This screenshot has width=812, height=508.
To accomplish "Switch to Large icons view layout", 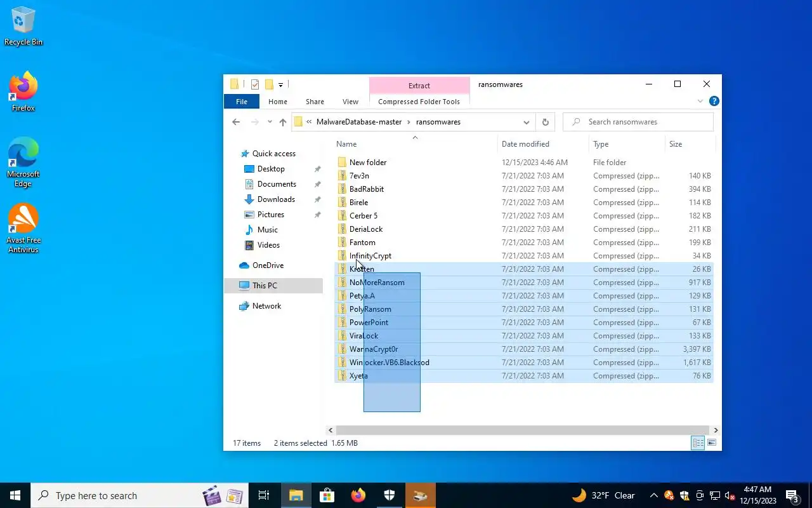I will [x=712, y=443].
